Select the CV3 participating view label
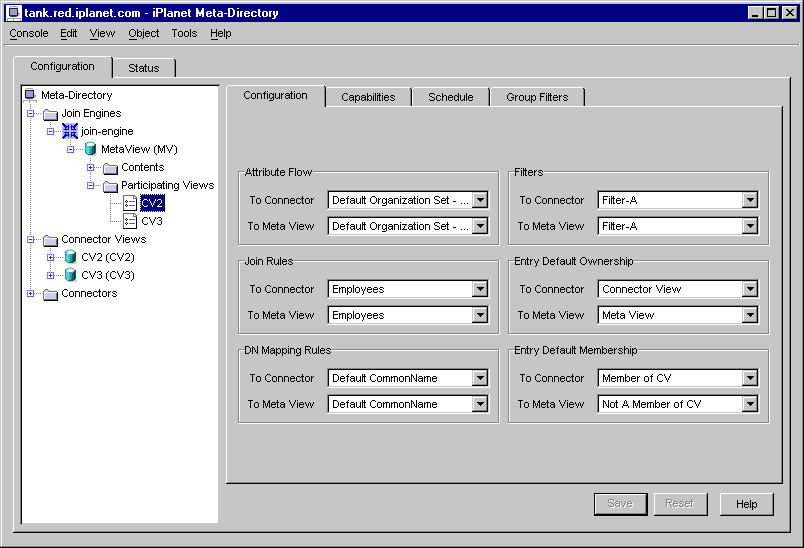The image size is (804, 548). pos(152,221)
